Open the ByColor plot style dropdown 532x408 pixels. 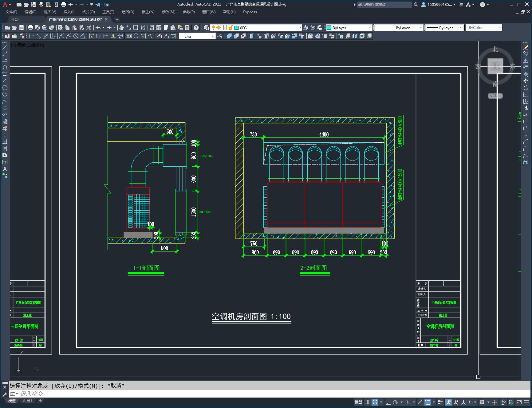pos(483,28)
